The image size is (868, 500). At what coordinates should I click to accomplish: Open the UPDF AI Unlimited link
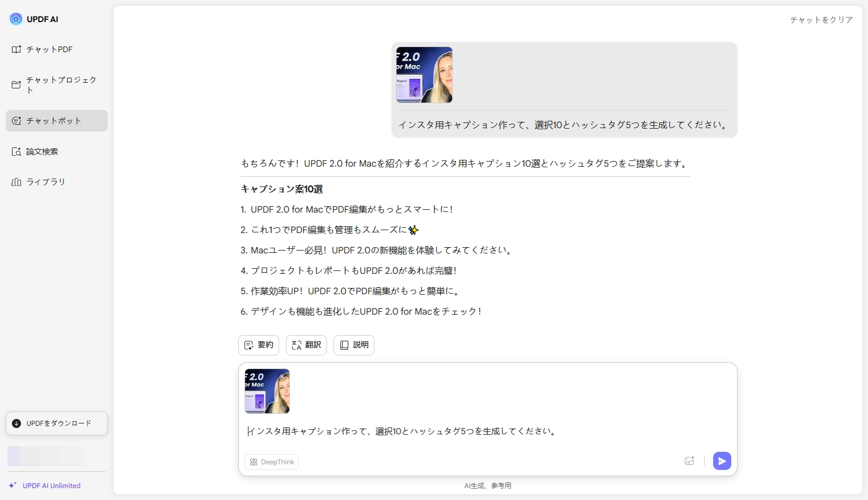[52, 486]
